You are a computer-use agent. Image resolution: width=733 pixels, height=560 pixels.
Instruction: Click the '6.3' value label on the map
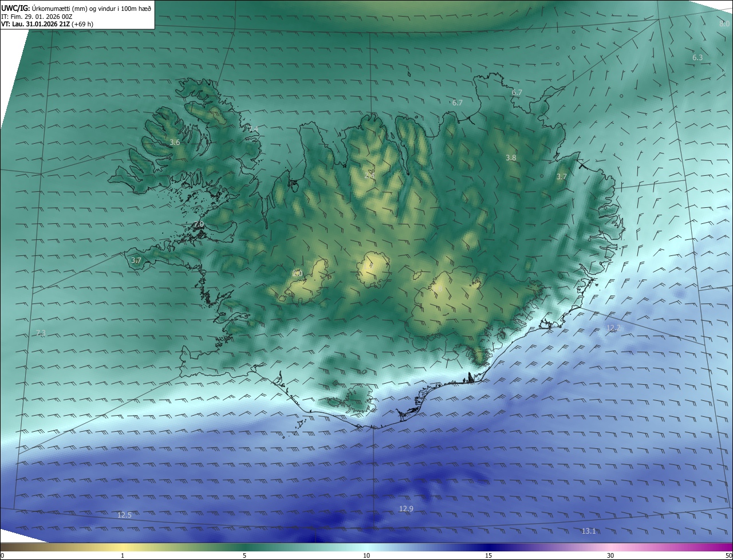pyautogui.click(x=697, y=57)
